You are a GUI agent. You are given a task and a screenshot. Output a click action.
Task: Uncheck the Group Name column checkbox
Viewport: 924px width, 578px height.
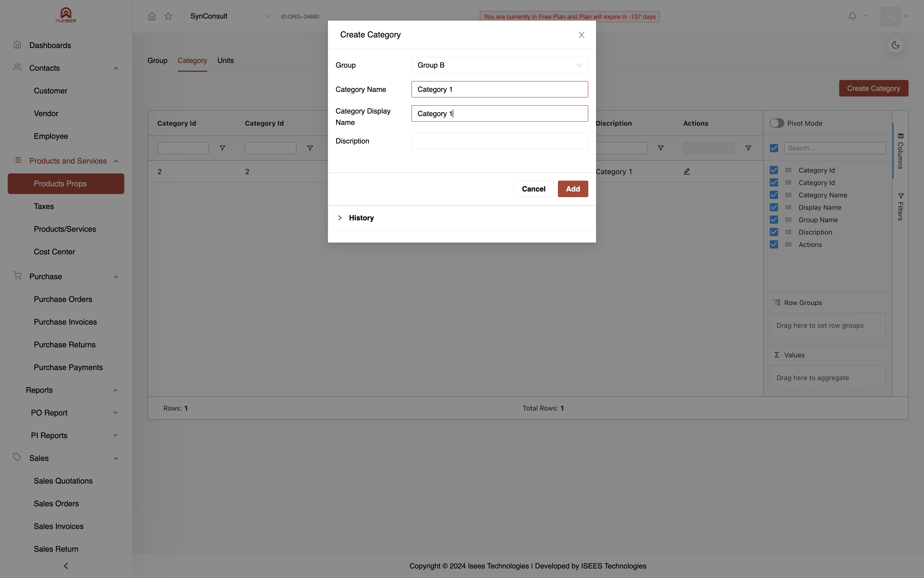click(774, 220)
